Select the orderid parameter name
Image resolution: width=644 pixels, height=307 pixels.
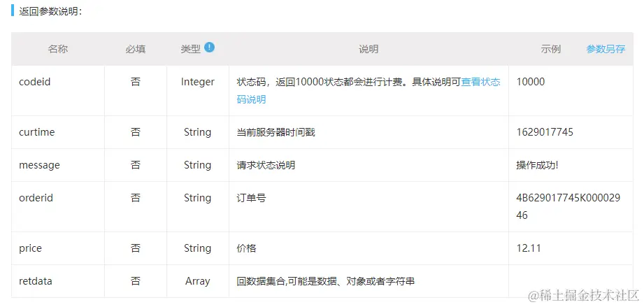click(36, 198)
